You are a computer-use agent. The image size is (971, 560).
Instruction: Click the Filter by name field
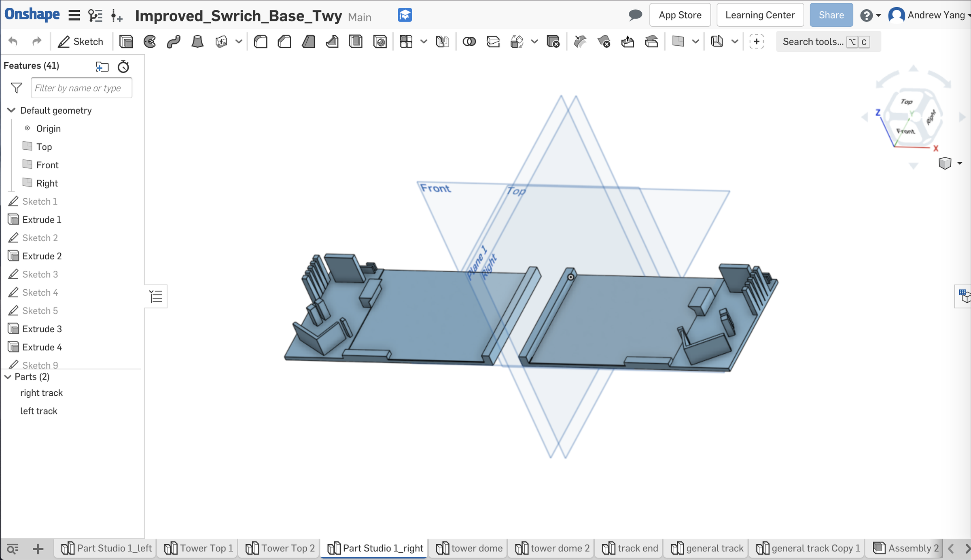pos(81,87)
